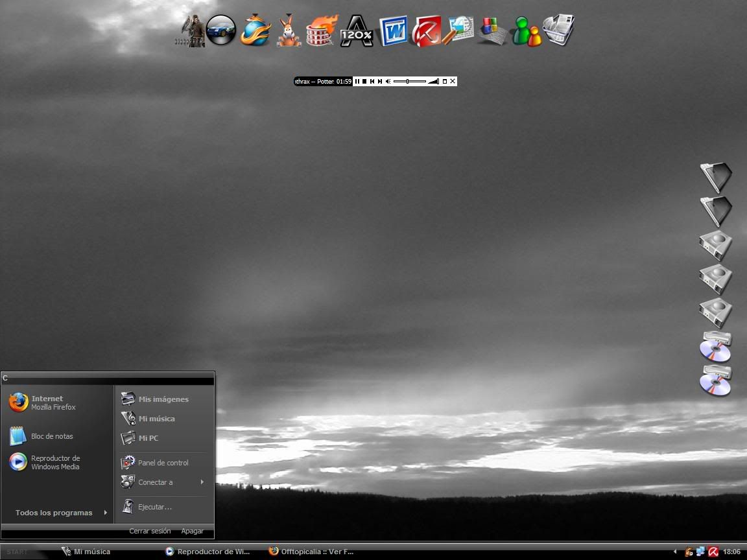Close the mini media player
Screen dimensions: 747x560
point(453,82)
